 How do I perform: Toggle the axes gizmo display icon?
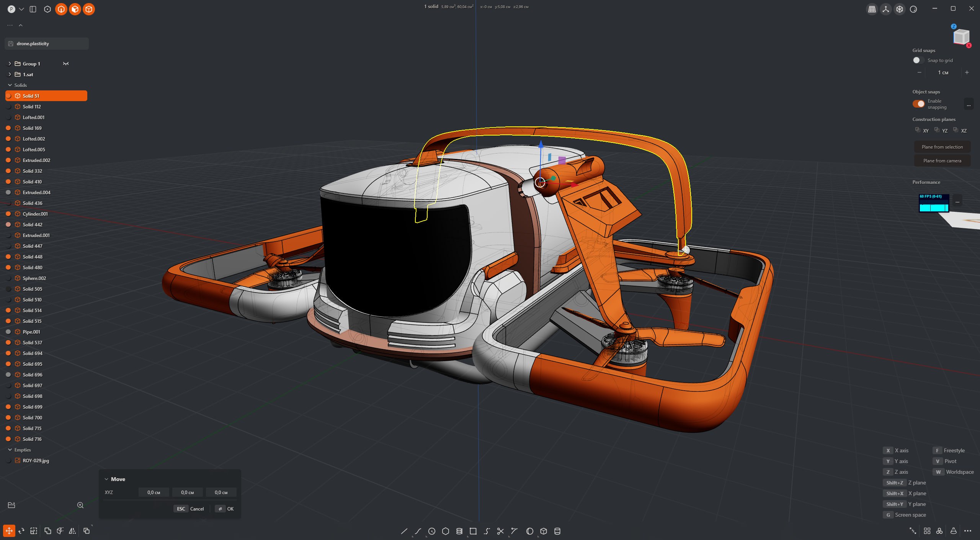886,9
